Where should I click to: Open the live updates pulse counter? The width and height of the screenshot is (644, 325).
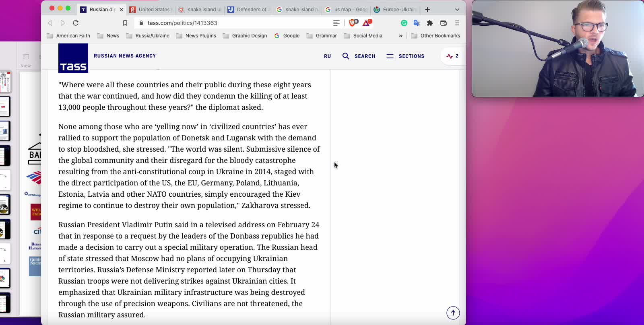[452, 56]
